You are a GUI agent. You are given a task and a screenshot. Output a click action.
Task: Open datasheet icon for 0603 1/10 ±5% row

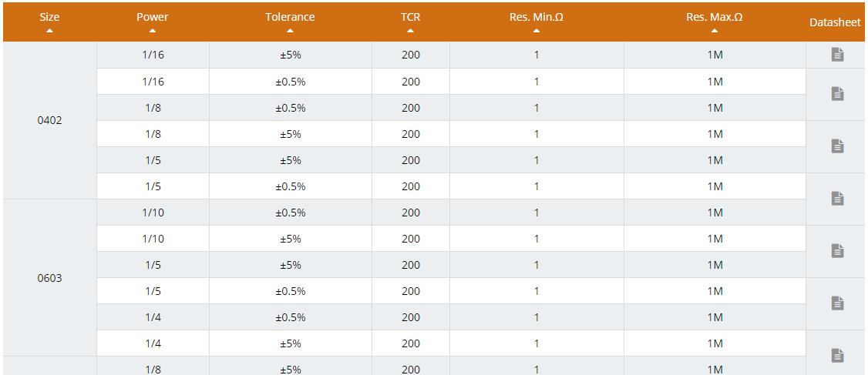[837, 251]
